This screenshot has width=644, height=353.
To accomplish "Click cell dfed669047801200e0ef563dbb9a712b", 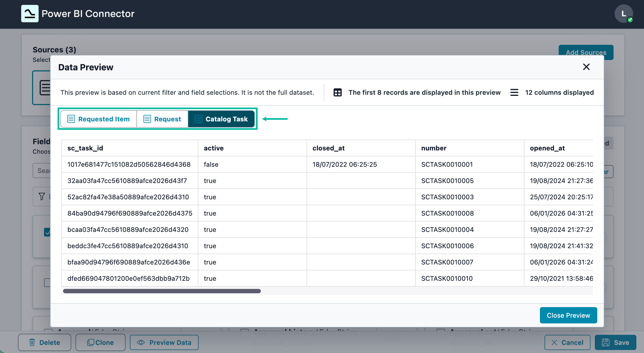I will (130, 278).
